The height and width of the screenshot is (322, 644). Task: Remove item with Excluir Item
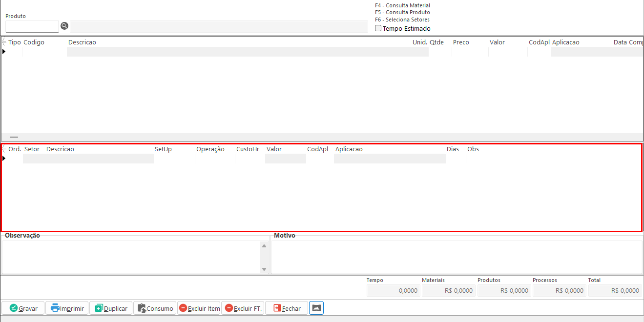pyautogui.click(x=199, y=308)
